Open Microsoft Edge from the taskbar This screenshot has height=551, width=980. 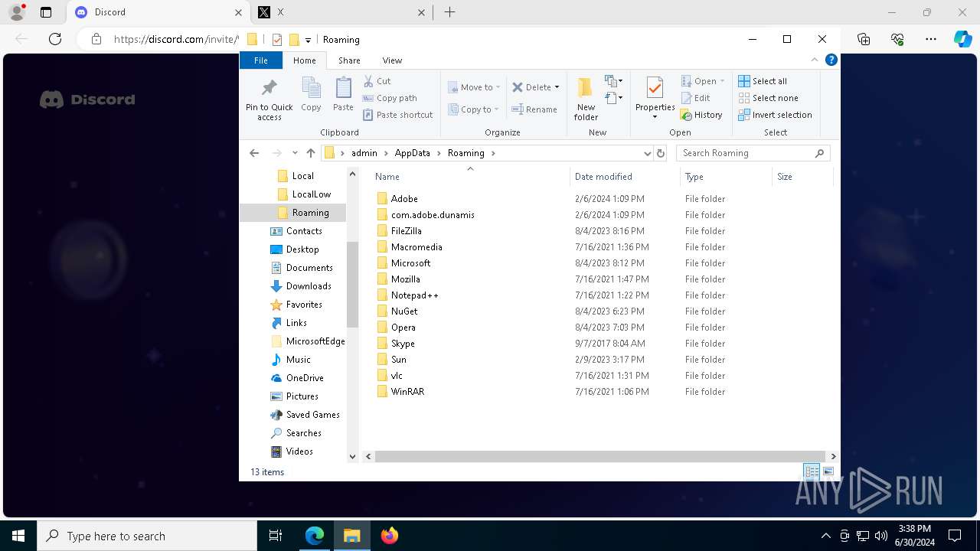point(315,536)
